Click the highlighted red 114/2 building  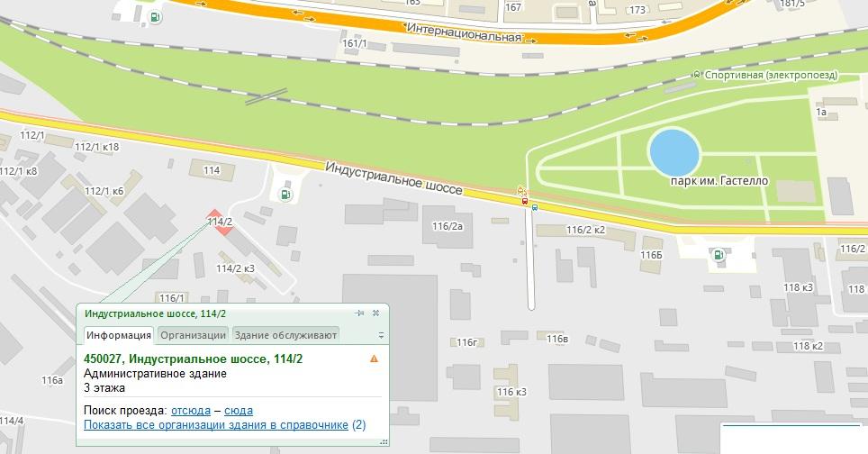pyautogui.click(x=221, y=222)
